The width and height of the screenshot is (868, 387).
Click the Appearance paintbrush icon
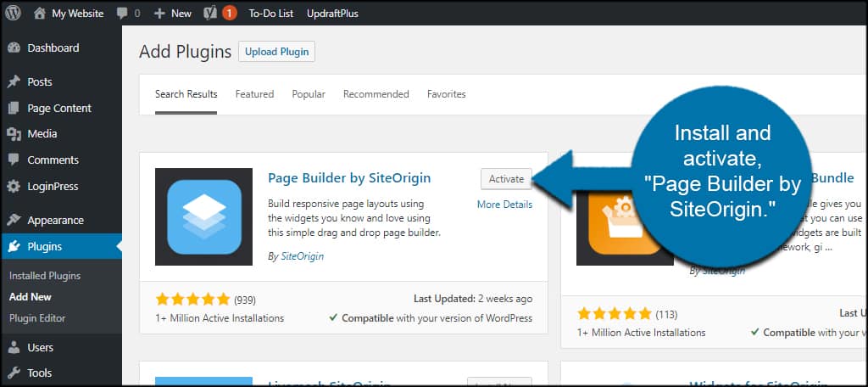(14, 220)
